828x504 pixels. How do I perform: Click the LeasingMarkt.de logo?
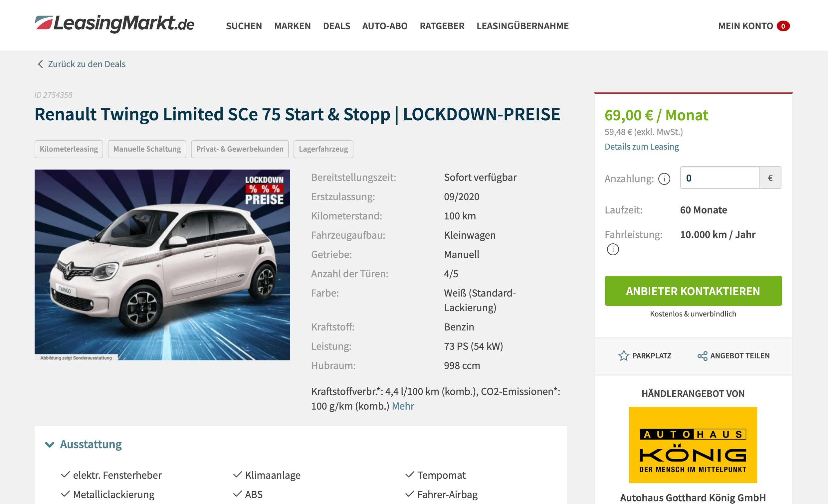[114, 24]
